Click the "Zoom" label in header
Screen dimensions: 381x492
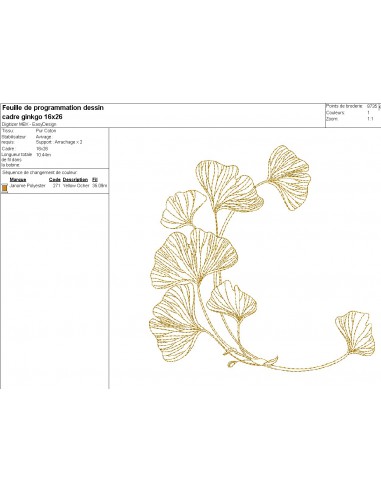(x=332, y=119)
